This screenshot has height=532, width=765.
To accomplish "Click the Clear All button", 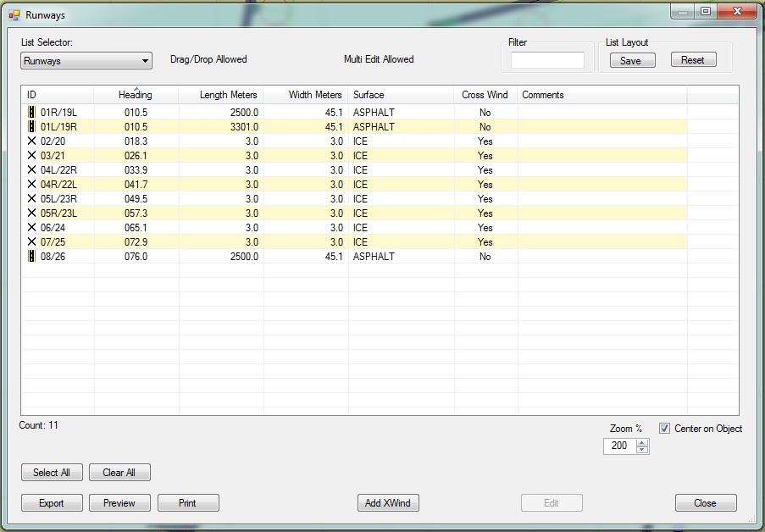I will point(119,473).
